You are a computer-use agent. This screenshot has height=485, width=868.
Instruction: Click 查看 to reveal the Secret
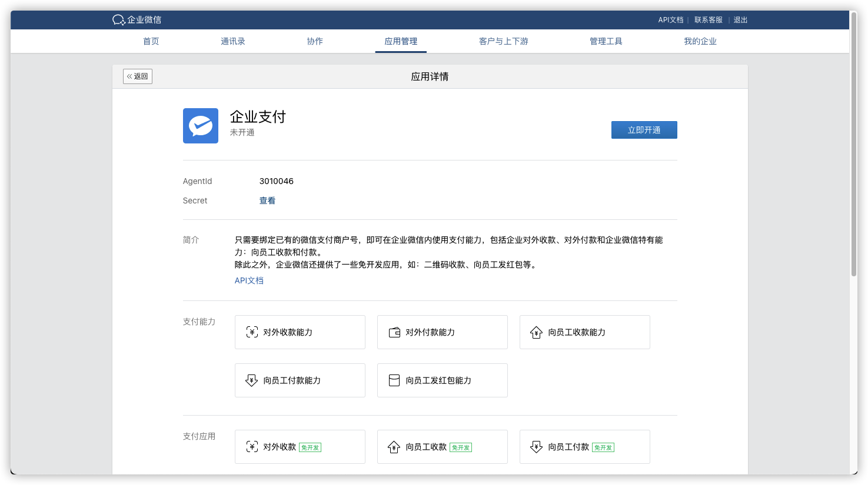pos(267,200)
